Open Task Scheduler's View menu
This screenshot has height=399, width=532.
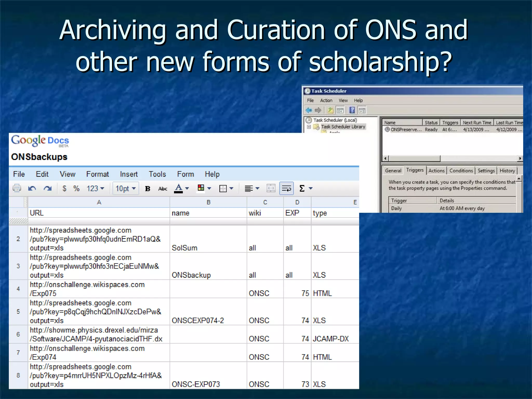[x=343, y=100]
